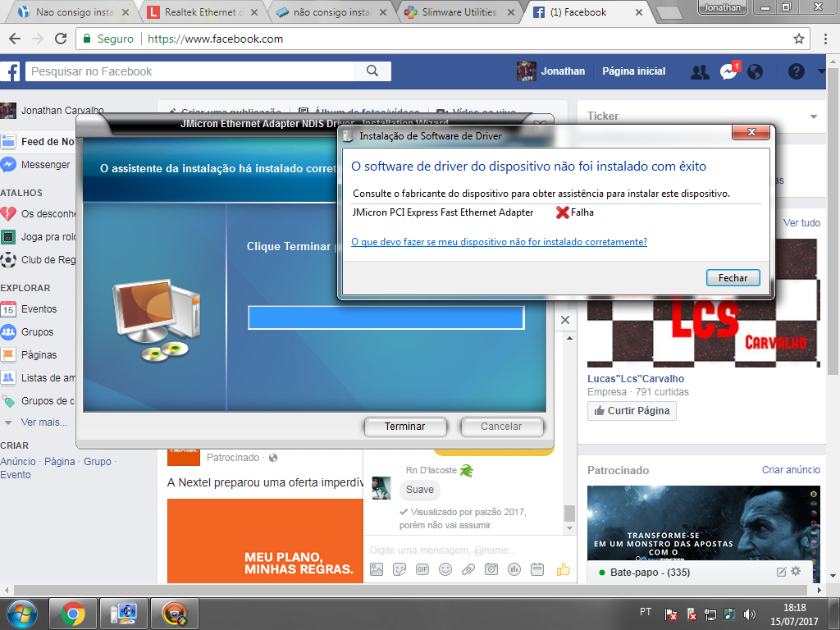Viewport: 840px width, 630px height.
Task: Open Jonathan's profile in the top bar
Action: pyautogui.click(x=550, y=71)
